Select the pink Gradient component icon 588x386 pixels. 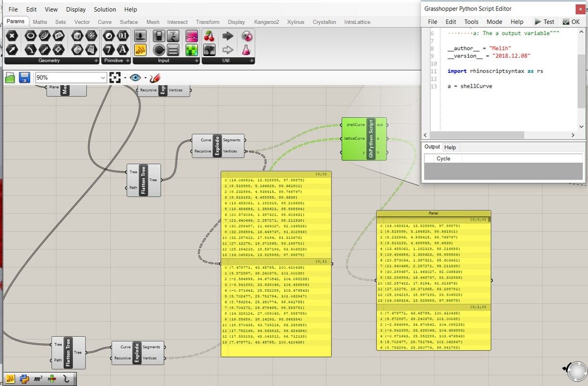coord(191,36)
